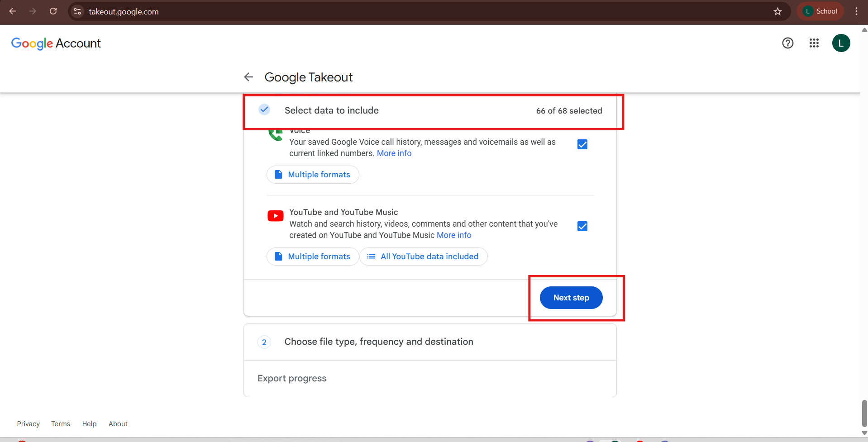Open the account avatar in the top-right corner
This screenshot has width=868, height=442.
[841, 43]
